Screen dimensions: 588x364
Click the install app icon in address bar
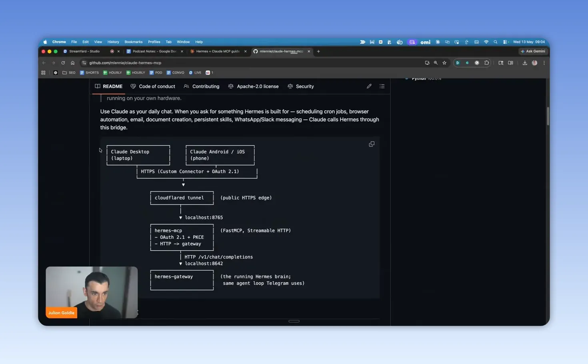[427, 63]
